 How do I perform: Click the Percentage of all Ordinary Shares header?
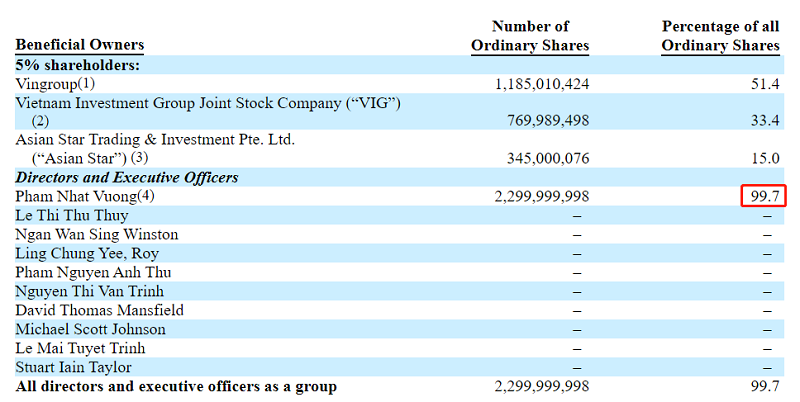pyautogui.click(x=720, y=36)
